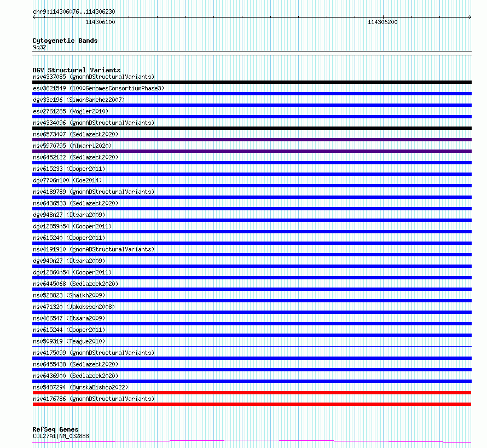Click the purple bar under nsv6573407
This screenshot has height=448, width=487.
point(252,140)
